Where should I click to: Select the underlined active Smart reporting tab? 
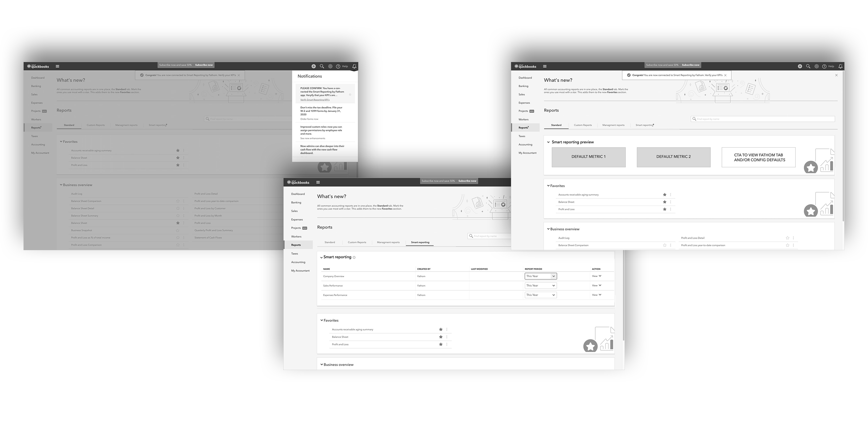pyautogui.click(x=420, y=243)
